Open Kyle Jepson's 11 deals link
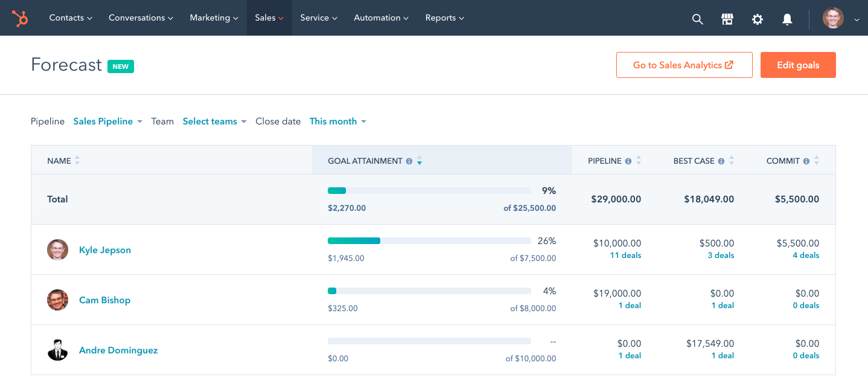 pyautogui.click(x=625, y=256)
